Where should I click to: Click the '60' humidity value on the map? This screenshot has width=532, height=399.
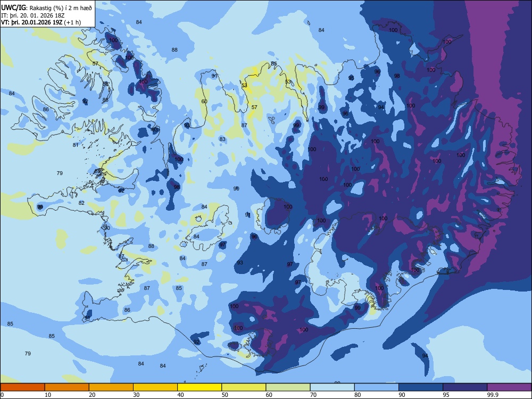(x=204, y=101)
